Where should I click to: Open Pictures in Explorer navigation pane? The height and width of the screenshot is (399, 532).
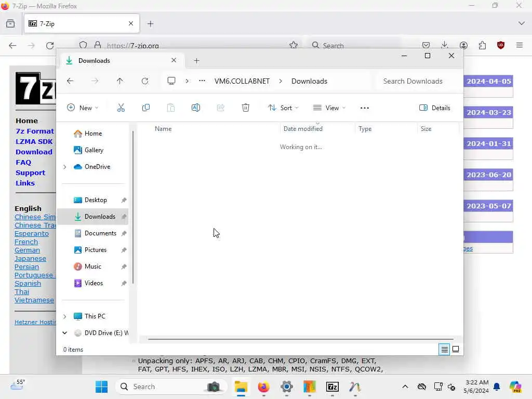coord(90,250)
